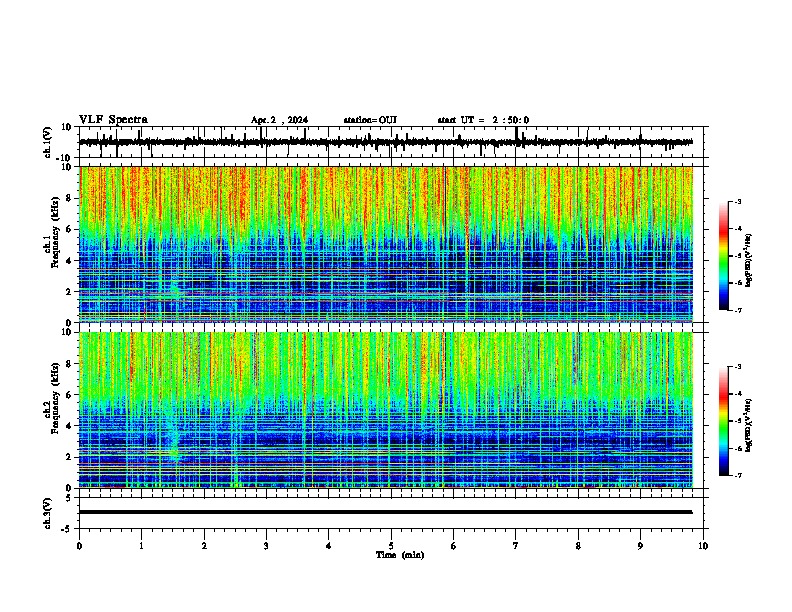Click the "-7" tick on ch.2 colorbar
This screenshot has height=612, width=792.
[737, 475]
